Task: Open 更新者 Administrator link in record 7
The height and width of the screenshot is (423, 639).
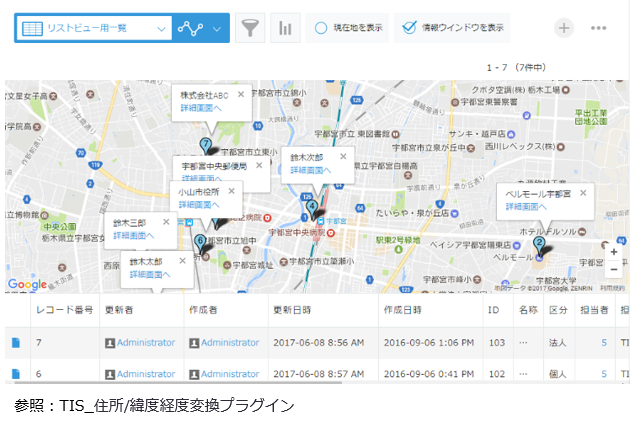Action: pyautogui.click(x=146, y=343)
